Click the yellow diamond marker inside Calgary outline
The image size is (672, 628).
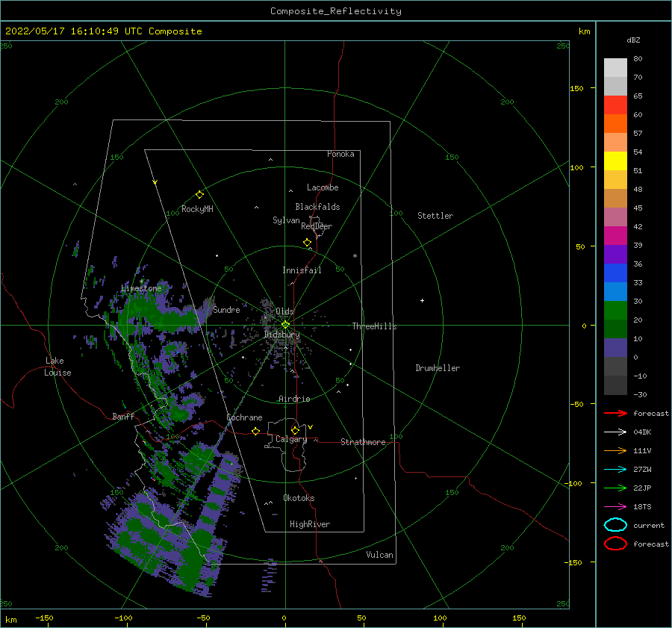coord(295,430)
